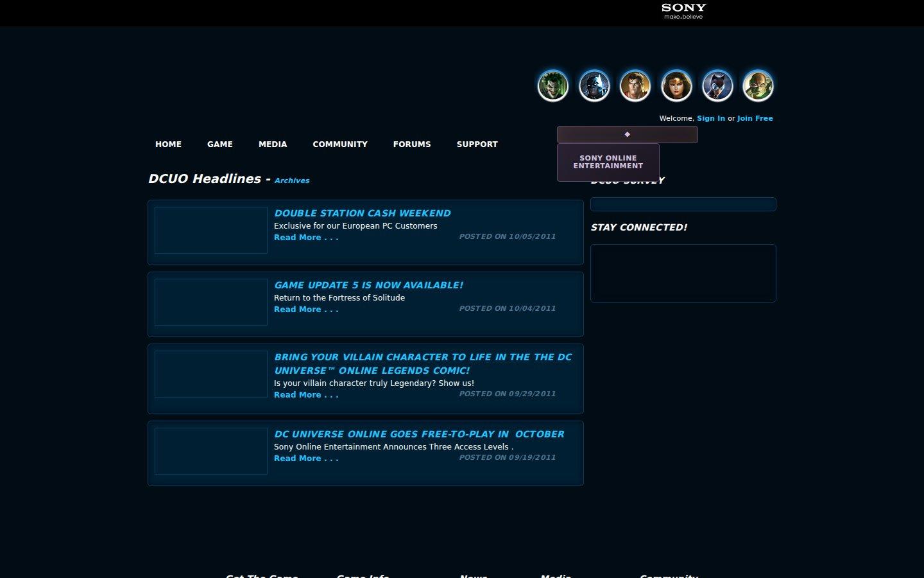Click thumbnail beside Free-To-Play October article
This screenshot has width=924, height=578.
(211, 451)
